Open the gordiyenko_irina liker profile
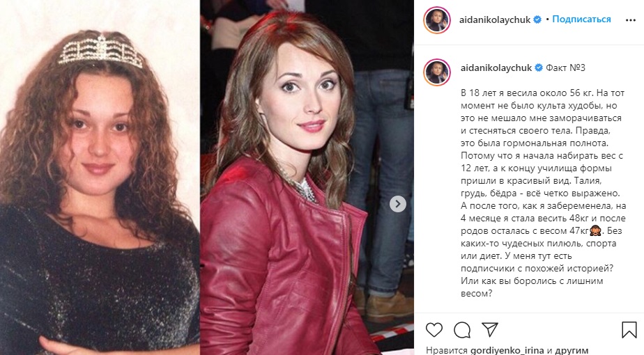Screen dimensions: 644x355 (507, 350)
